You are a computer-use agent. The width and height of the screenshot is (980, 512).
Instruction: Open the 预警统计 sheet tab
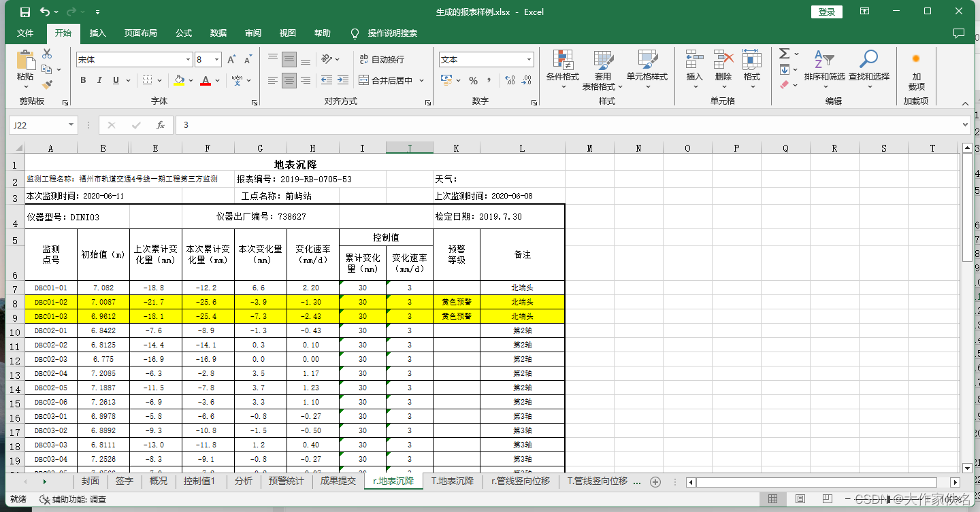pyautogui.click(x=286, y=481)
